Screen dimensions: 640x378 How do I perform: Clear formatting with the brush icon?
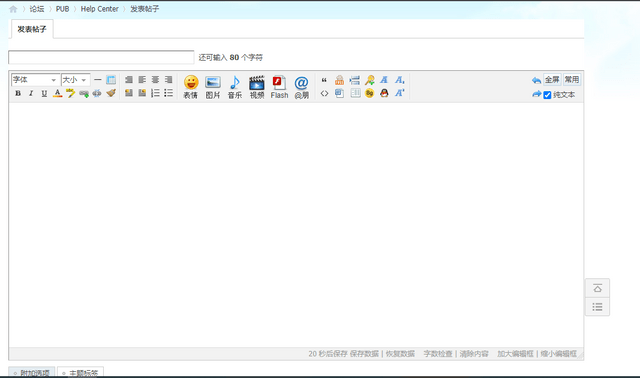point(111,93)
